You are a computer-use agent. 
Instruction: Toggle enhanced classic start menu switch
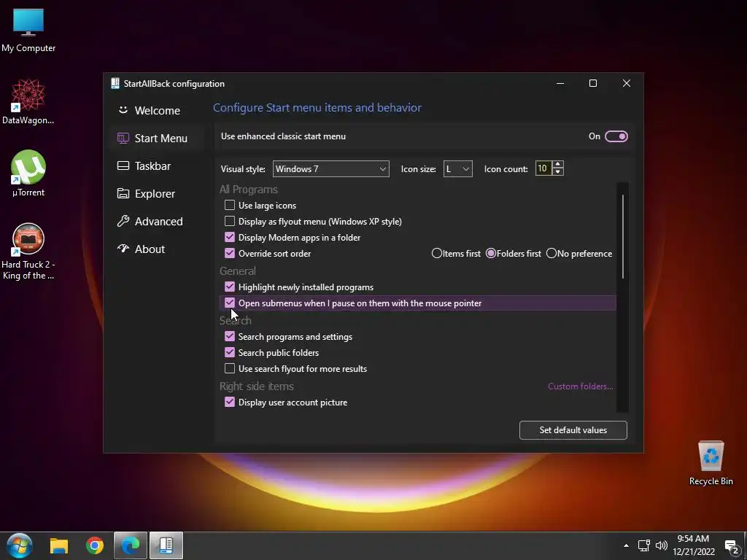pyautogui.click(x=616, y=136)
